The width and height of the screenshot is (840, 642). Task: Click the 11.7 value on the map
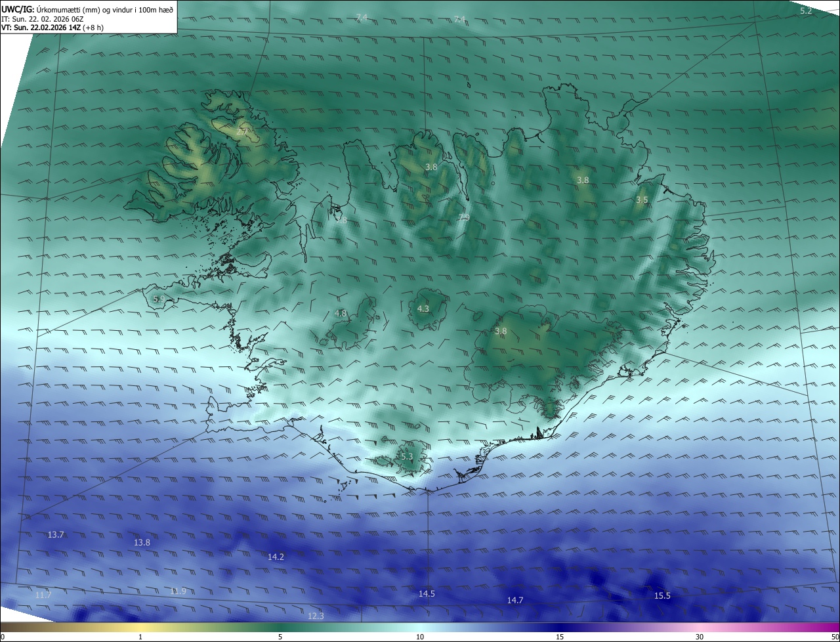[43, 595]
